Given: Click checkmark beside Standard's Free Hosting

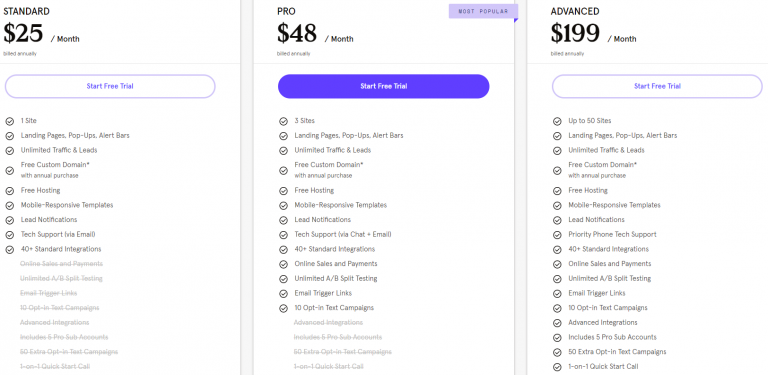Looking at the screenshot, I should pos(10,190).
